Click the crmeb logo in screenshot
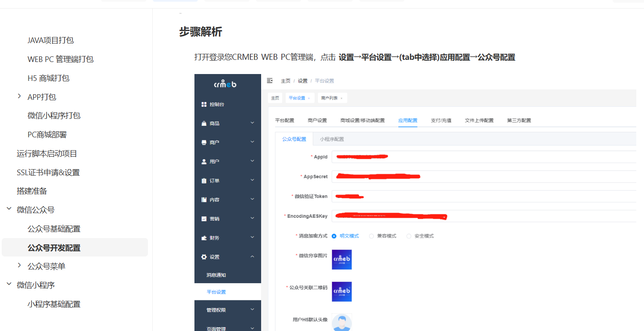This screenshot has height=331, width=644. (225, 84)
